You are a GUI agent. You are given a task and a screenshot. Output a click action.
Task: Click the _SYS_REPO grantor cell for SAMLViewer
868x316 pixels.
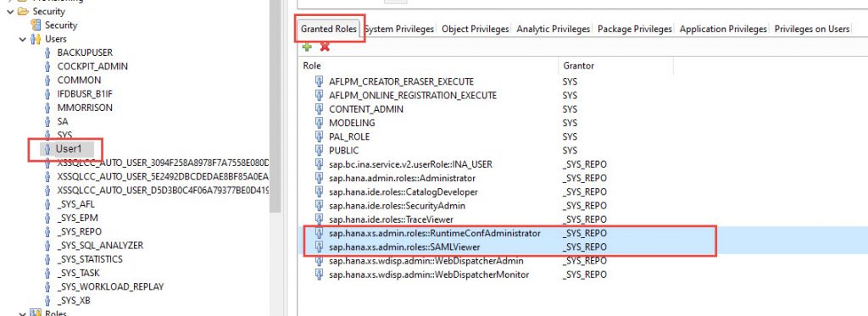584,247
